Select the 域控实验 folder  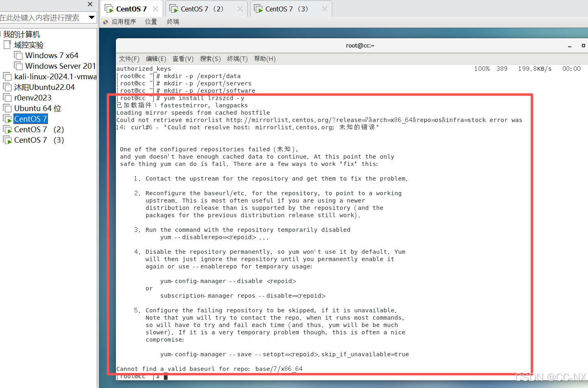[x=28, y=45]
